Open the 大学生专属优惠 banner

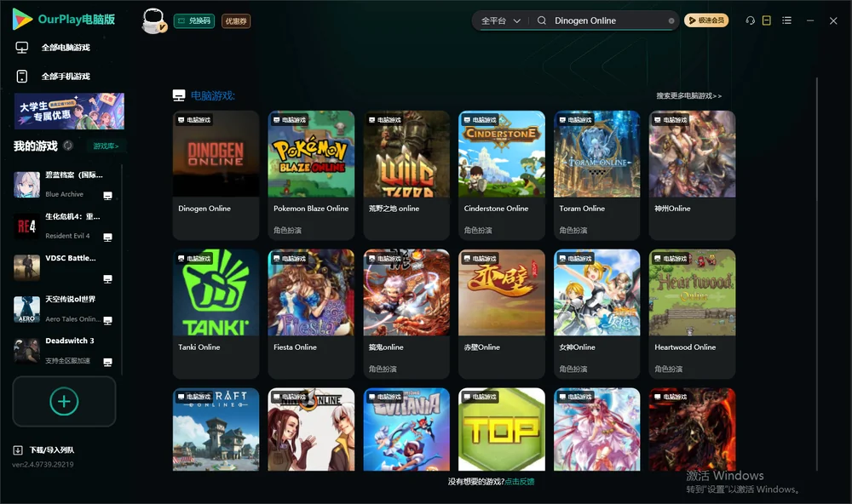(x=69, y=112)
